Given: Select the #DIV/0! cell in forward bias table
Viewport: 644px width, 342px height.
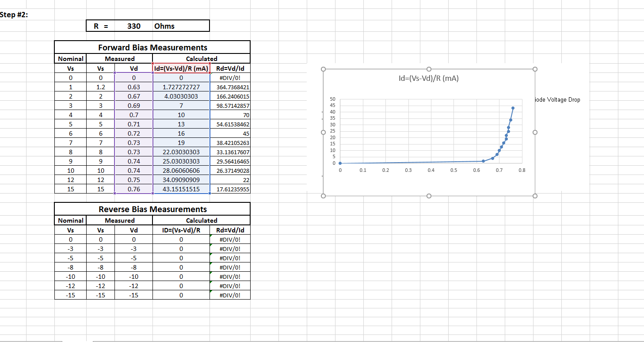Looking at the screenshot, I should pyautogui.click(x=230, y=78).
